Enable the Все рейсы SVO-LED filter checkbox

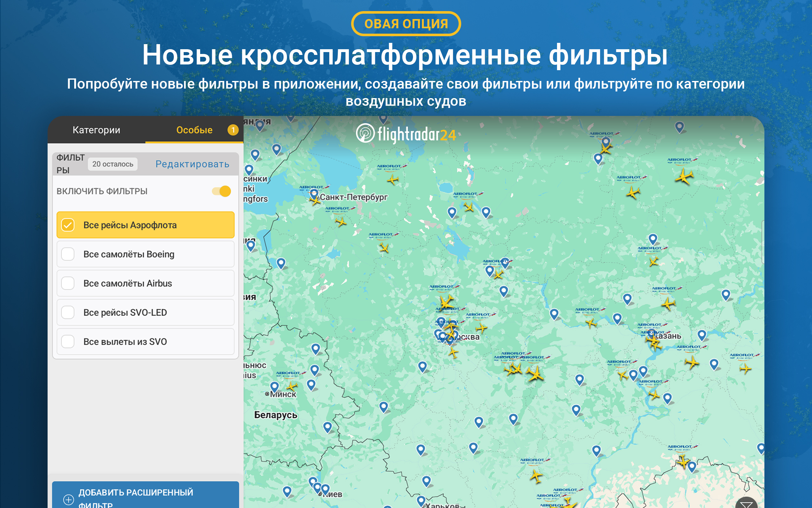(x=68, y=312)
